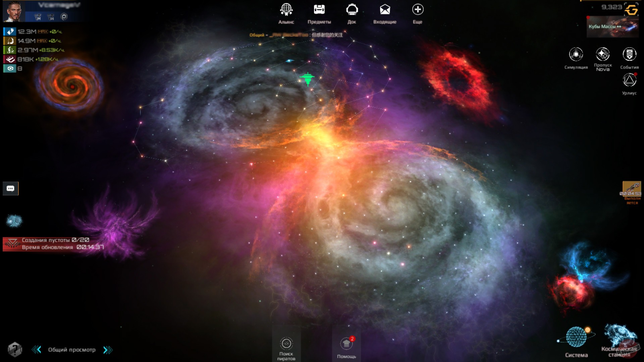Open the chat bubble panel
644x362 pixels.
[x=10, y=188]
